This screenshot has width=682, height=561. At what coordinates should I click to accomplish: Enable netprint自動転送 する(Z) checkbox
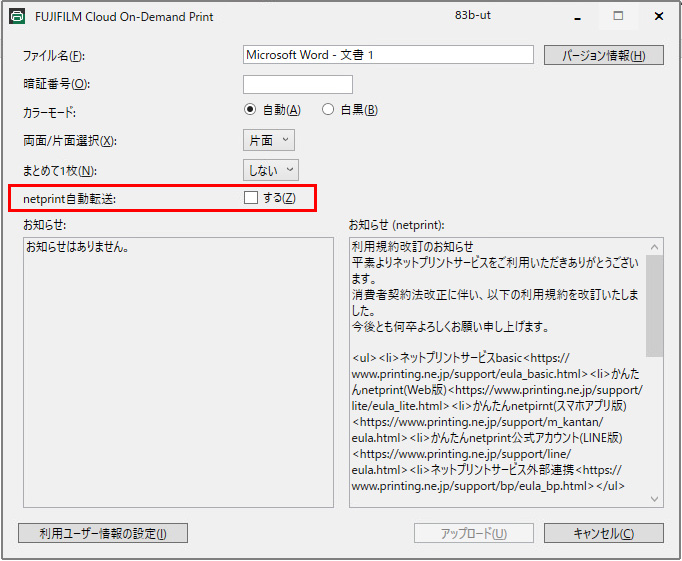coord(251,198)
